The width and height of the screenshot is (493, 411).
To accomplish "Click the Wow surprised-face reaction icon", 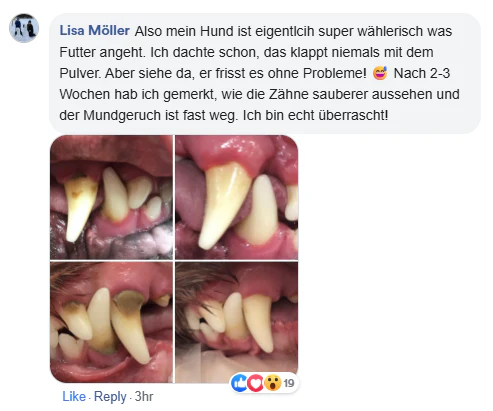I will [273, 383].
